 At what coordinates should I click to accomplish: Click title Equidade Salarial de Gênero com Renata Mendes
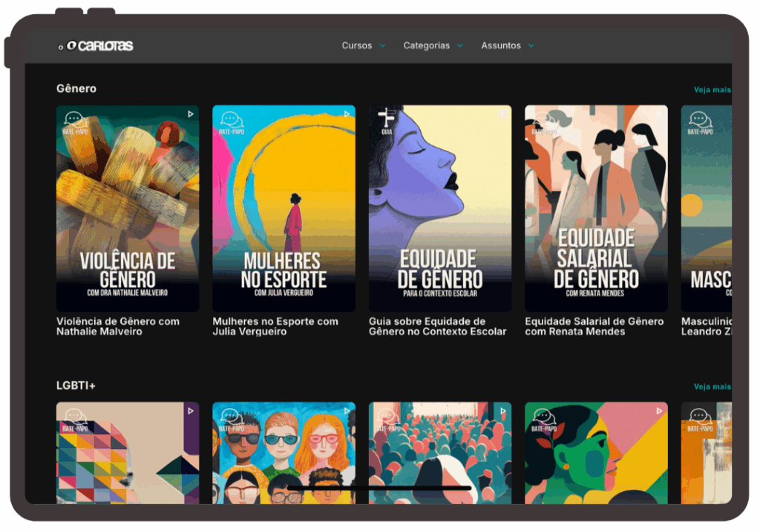click(x=594, y=326)
